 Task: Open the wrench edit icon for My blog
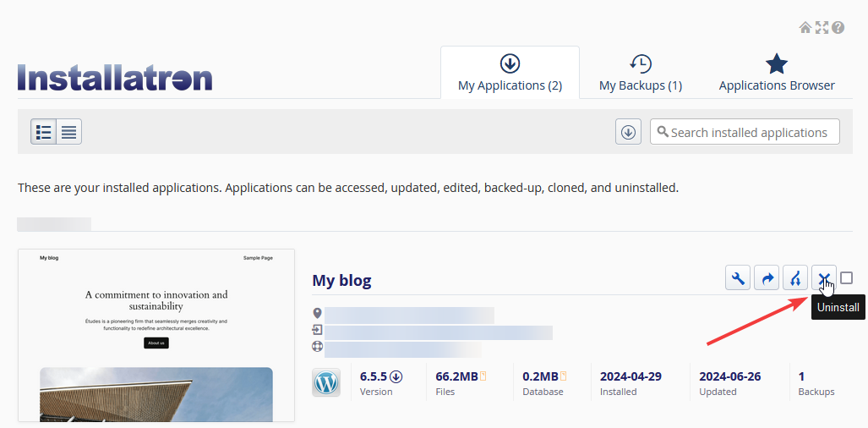click(738, 278)
